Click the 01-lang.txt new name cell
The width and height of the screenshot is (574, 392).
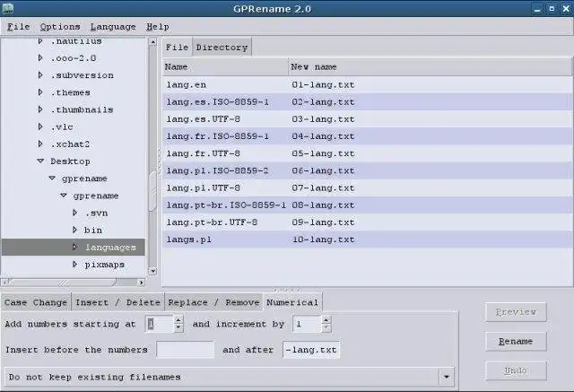pos(323,84)
